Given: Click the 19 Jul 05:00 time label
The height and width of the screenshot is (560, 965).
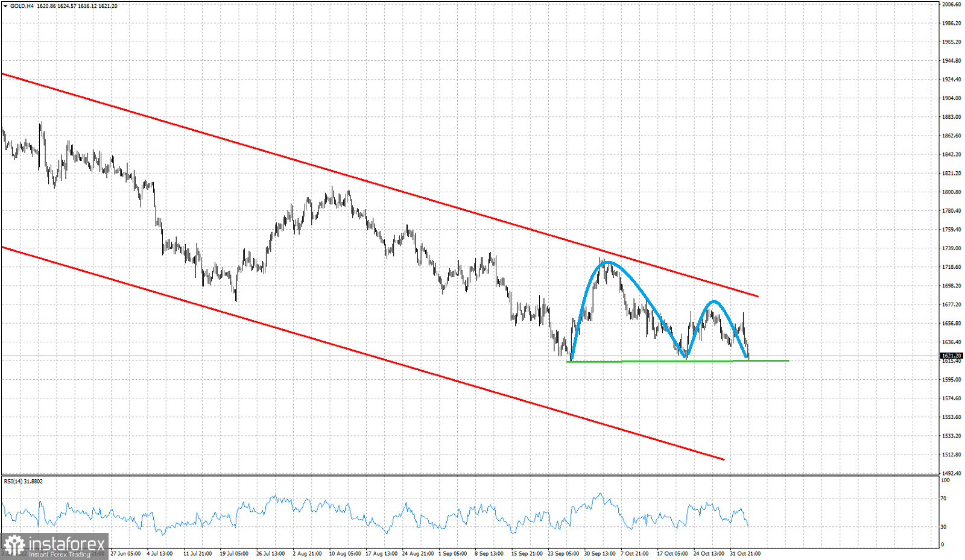Looking at the screenshot, I should tap(234, 553).
